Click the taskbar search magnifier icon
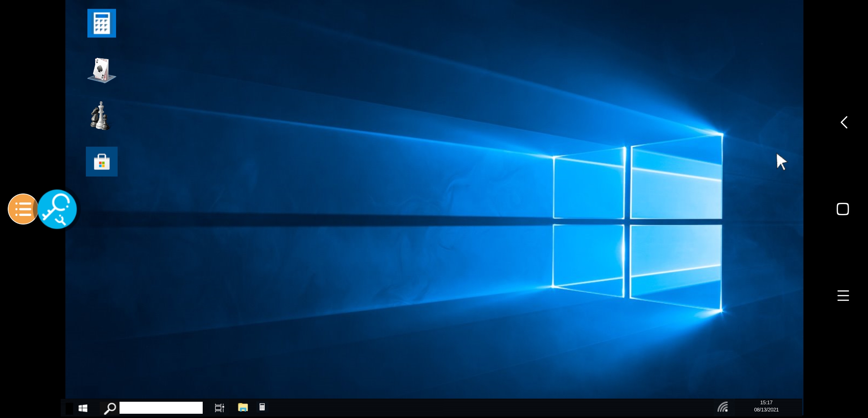 (110, 408)
